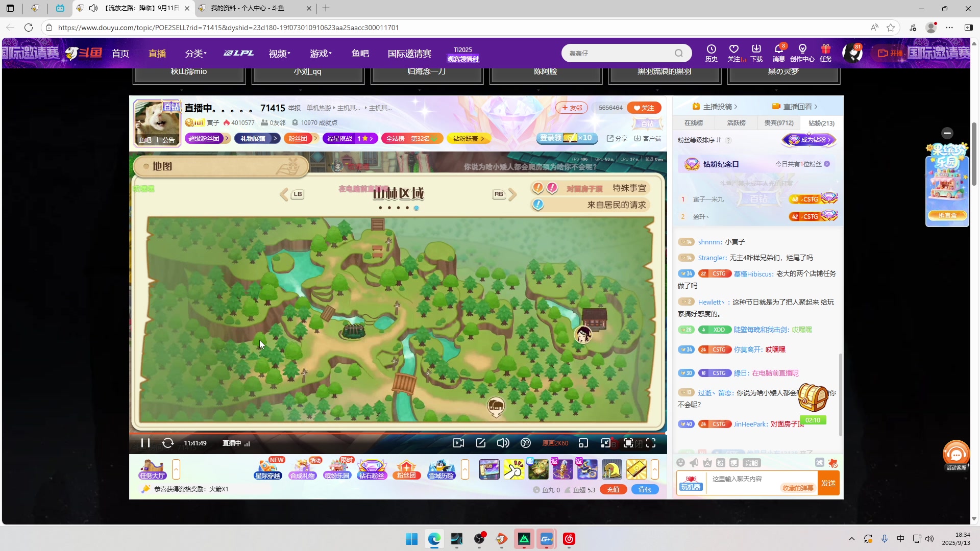This screenshot has width=980, height=551.
Task: Open the emoji smiley picker in chat
Action: click(680, 463)
